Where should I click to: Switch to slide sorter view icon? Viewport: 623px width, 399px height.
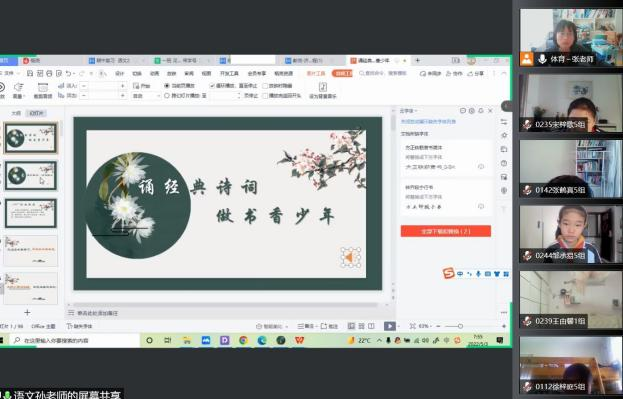click(361, 326)
